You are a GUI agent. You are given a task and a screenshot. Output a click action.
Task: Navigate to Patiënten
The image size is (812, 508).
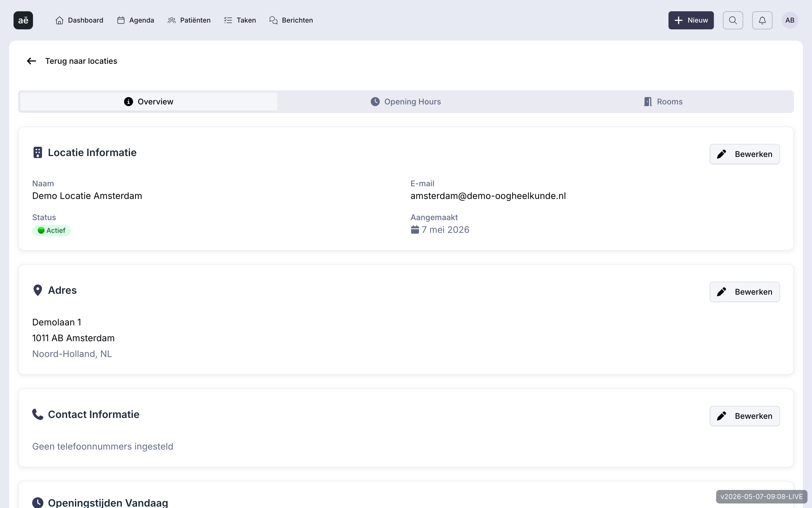(189, 20)
